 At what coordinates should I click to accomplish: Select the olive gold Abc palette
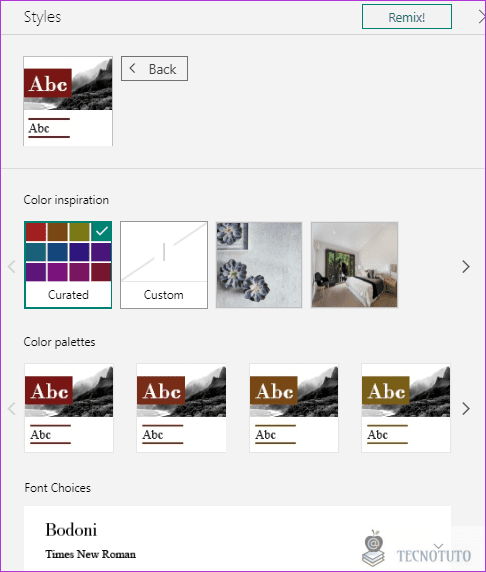[x=406, y=408]
